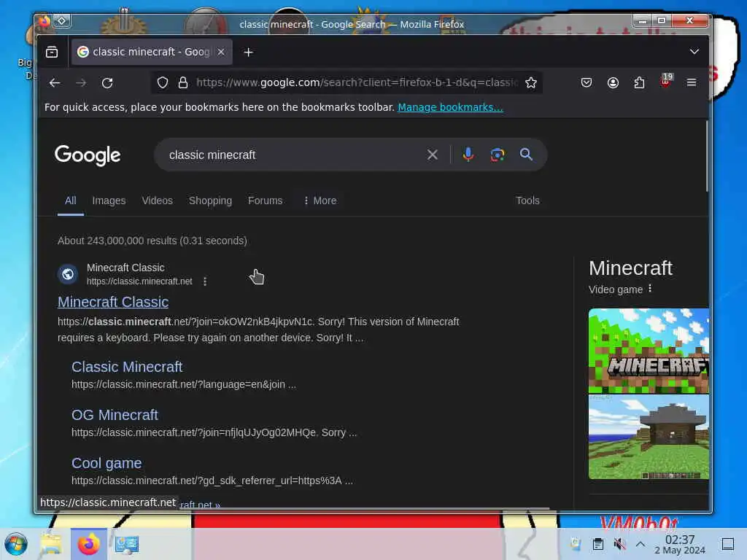Open the Firefox View icon in tab bar

pos(52,52)
